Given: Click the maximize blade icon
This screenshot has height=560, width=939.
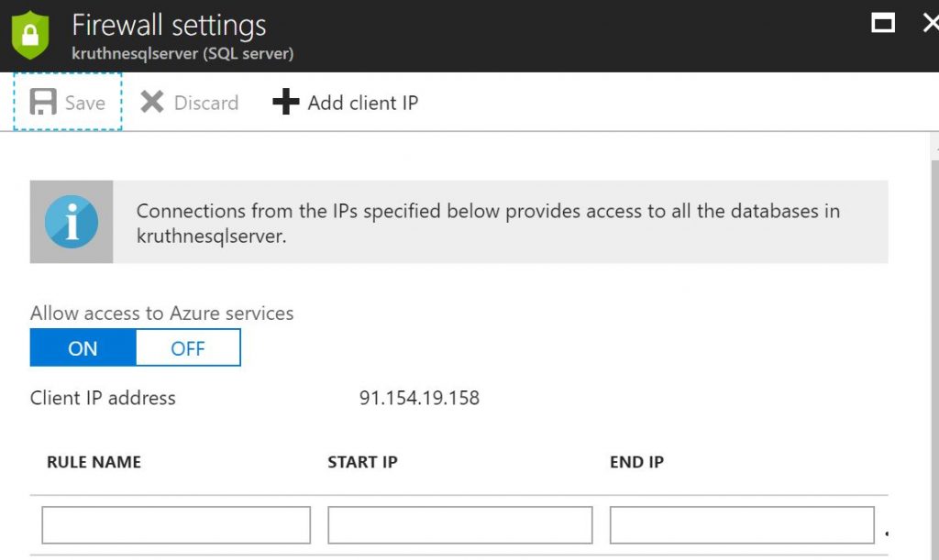Looking at the screenshot, I should [883, 23].
